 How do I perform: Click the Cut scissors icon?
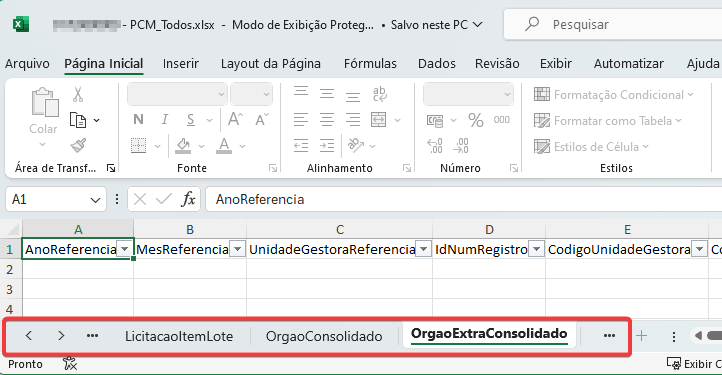tap(78, 94)
